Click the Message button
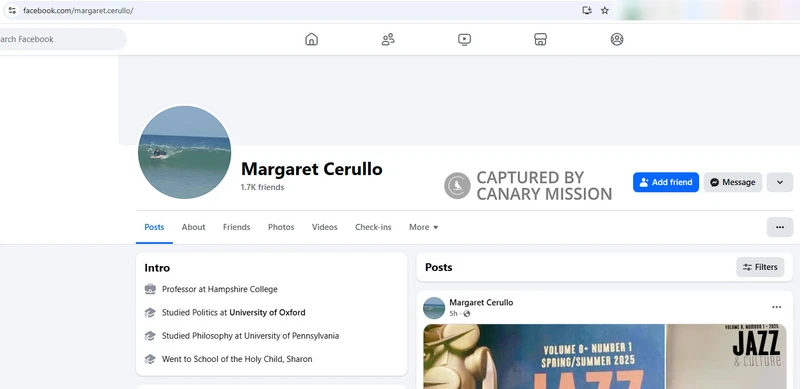The image size is (800, 389). [733, 182]
